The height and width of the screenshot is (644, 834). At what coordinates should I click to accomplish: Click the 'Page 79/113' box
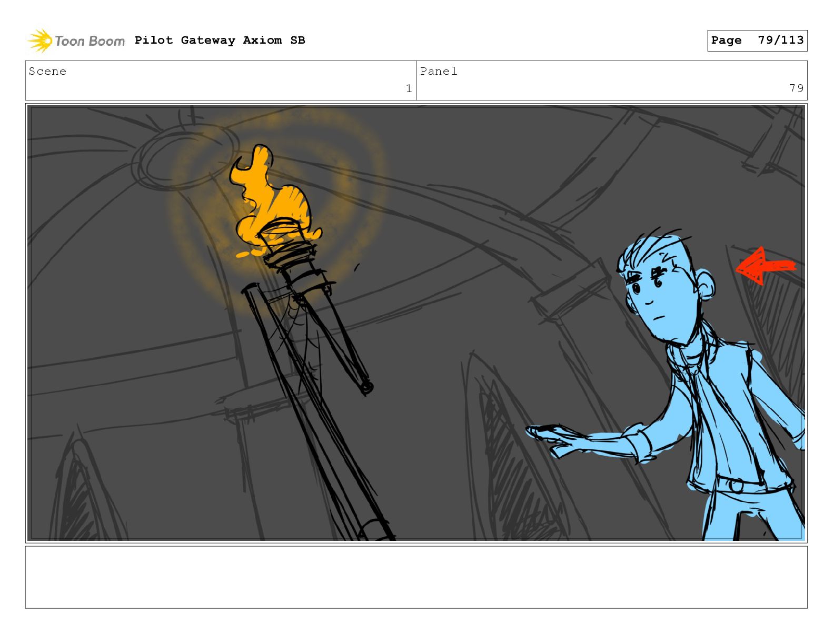coord(757,41)
